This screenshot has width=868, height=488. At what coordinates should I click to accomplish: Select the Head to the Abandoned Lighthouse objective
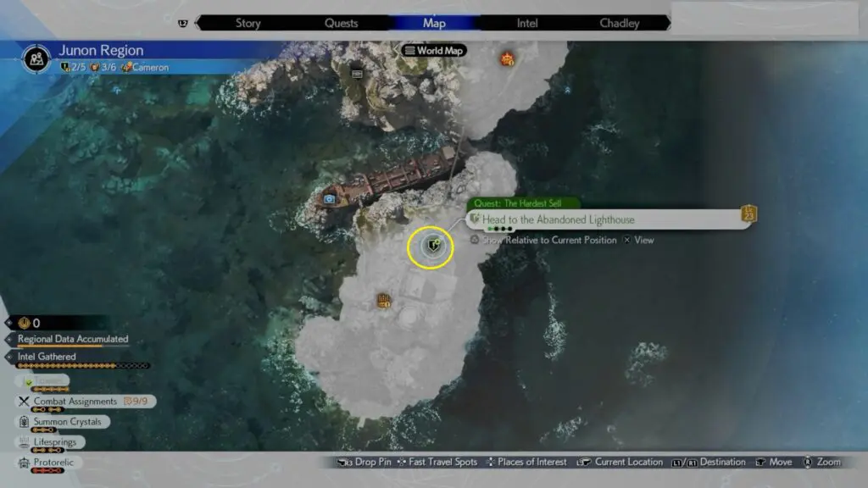tap(558, 220)
